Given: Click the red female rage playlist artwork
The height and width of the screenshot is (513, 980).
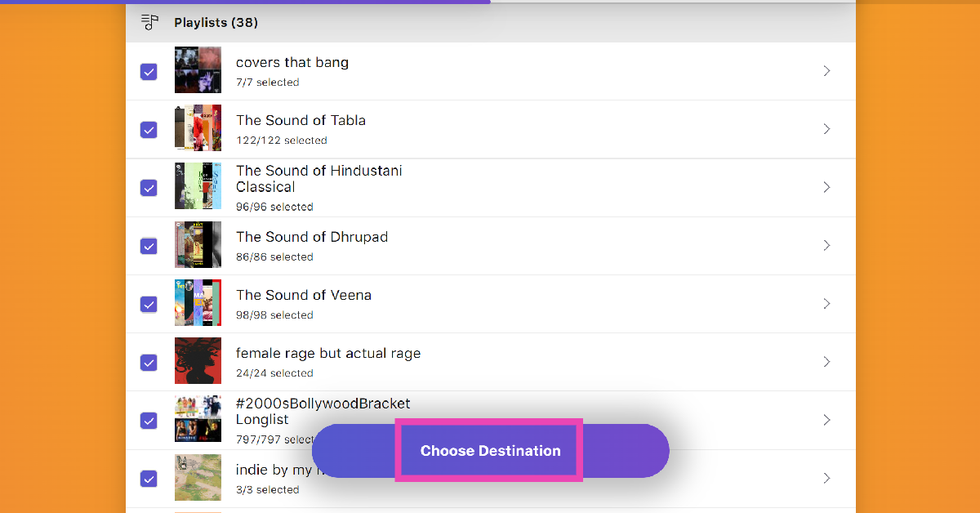Looking at the screenshot, I should pos(198,361).
